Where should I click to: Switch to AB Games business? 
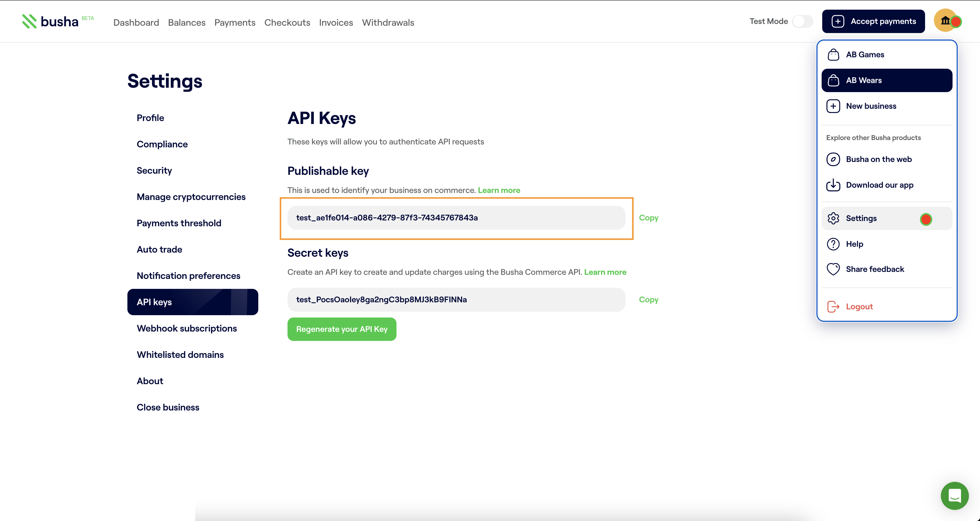tap(887, 54)
